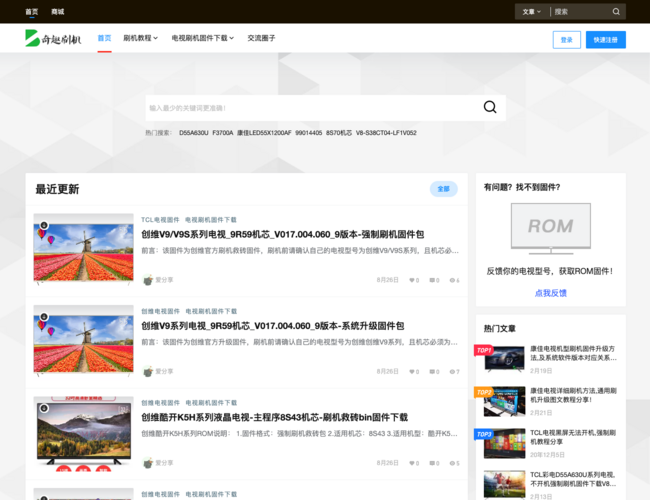650x500 pixels.
Task: Click author name 爱分享 on 创维V9/V9S post
Action: (x=164, y=280)
